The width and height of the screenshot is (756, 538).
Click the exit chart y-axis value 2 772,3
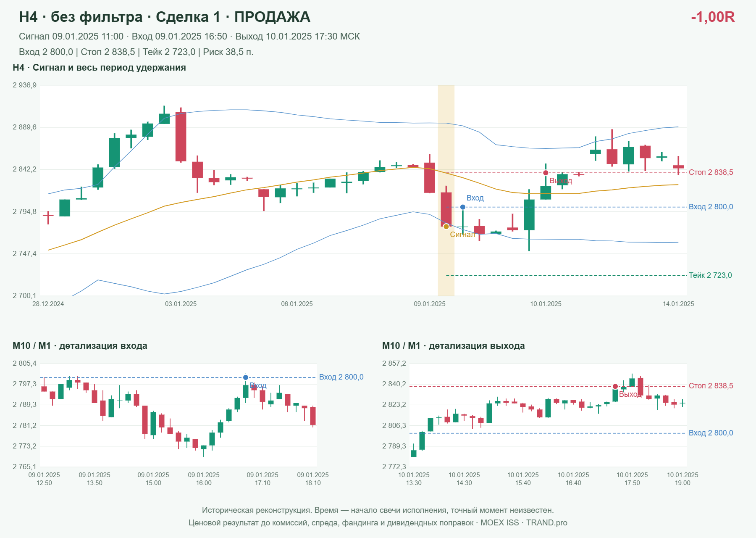point(394,467)
